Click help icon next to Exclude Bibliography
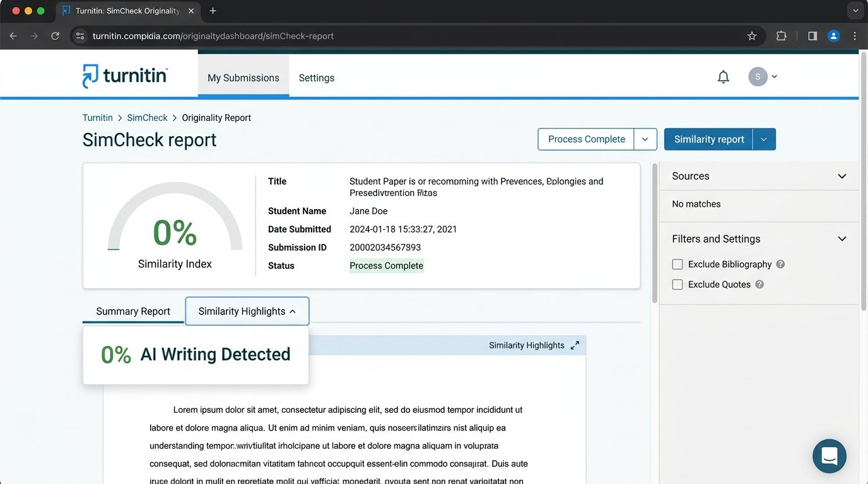 point(780,264)
